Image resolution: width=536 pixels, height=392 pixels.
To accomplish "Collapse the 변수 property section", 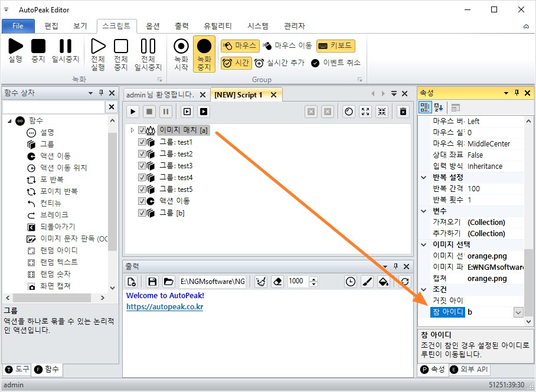I will [x=424, y=211].
